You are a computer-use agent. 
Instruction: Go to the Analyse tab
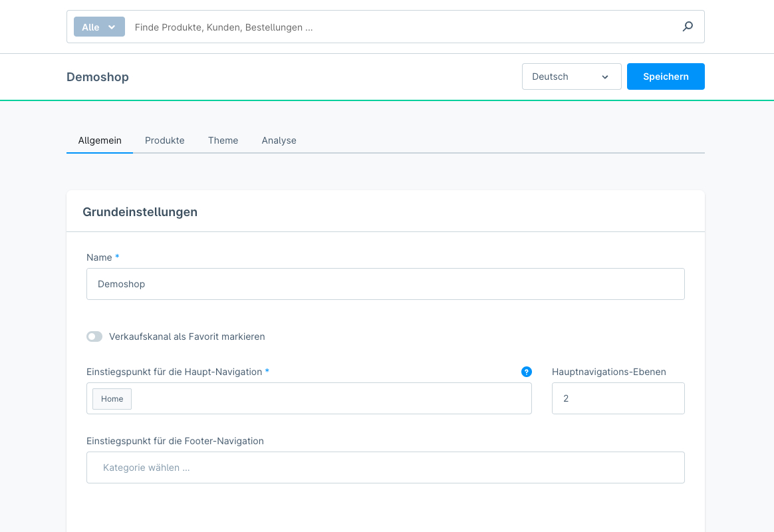pyautogui.click(x=279, y=140)
